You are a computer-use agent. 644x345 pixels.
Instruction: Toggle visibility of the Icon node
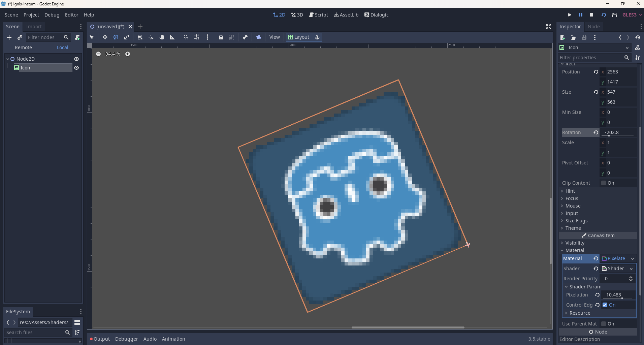point(76,68)
